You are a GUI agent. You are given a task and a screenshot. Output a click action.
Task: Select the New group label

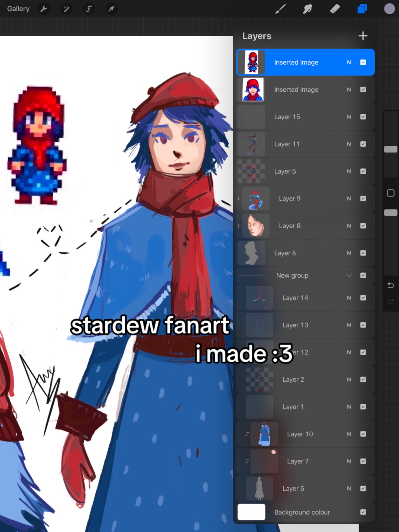click(292, 275)
